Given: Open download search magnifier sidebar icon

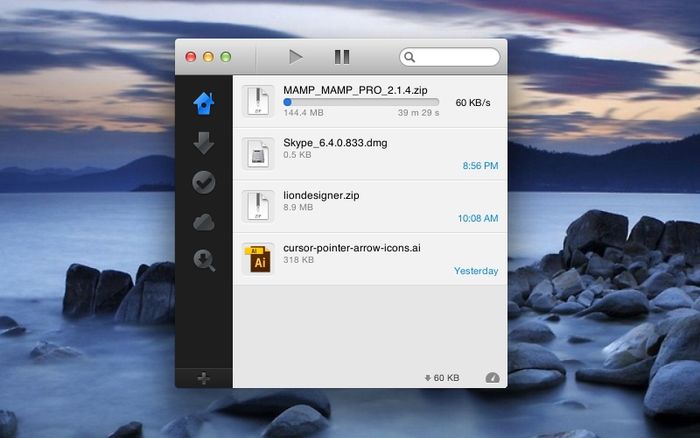Looking at the screenshot, I should click(204, 261).
